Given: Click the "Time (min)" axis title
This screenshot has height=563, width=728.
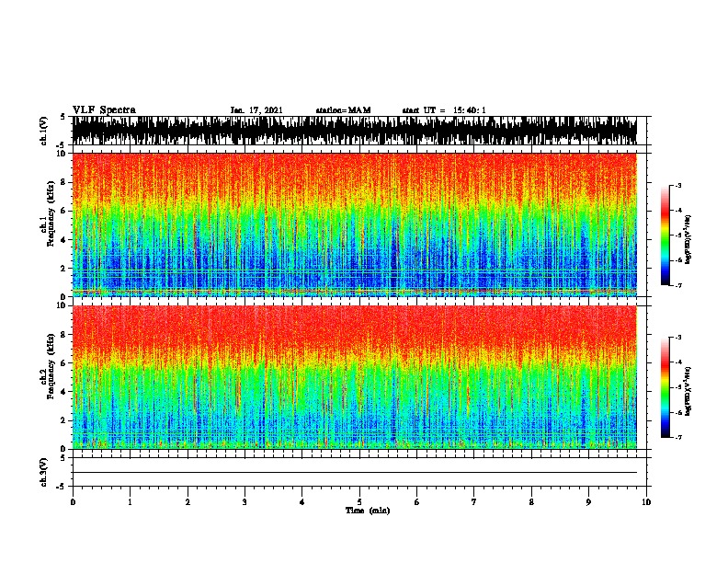Looking at the screenshot, I should (x=368, y=511).
